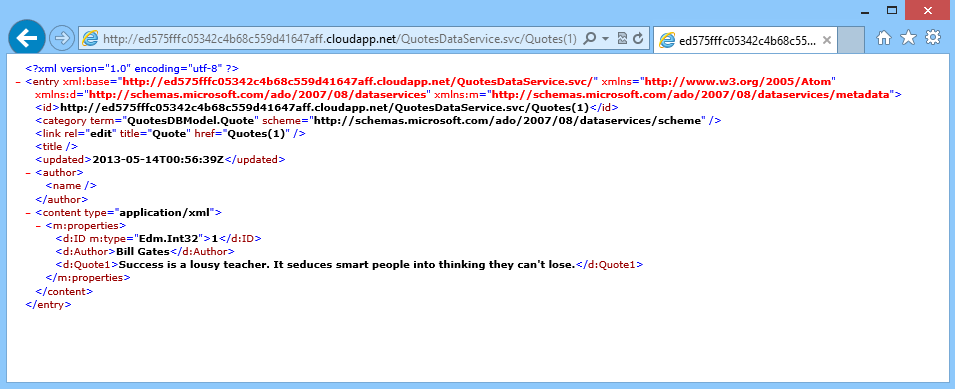Click the updated timestamp 2013-05-14T00:56:39Z
955x389 pixels.
(x=158, y=160)
